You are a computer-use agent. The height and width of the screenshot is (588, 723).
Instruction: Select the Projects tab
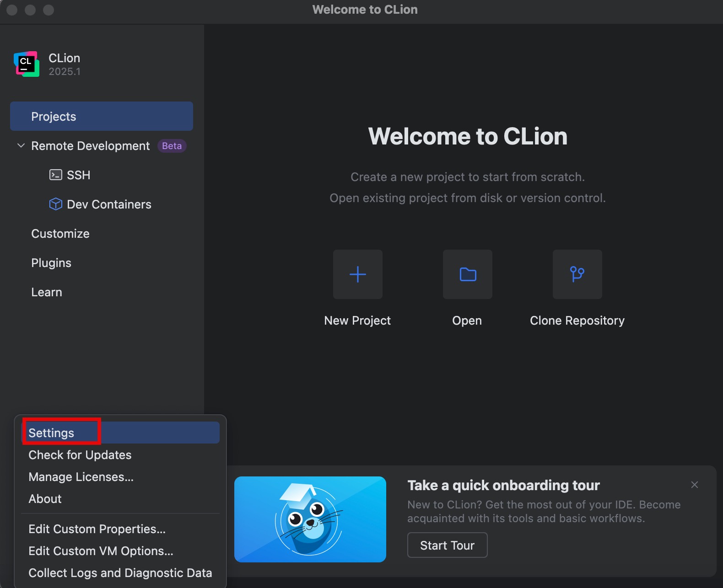click(101, 117)
